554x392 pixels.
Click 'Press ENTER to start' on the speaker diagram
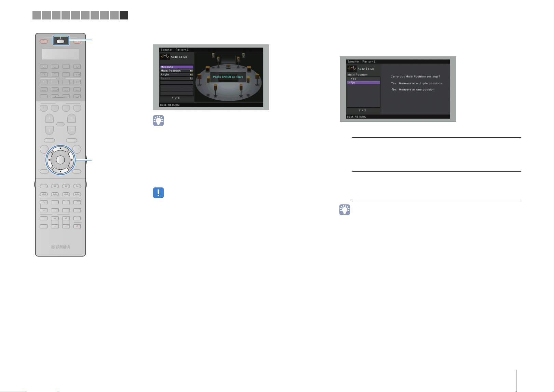(x=228, y=77)
